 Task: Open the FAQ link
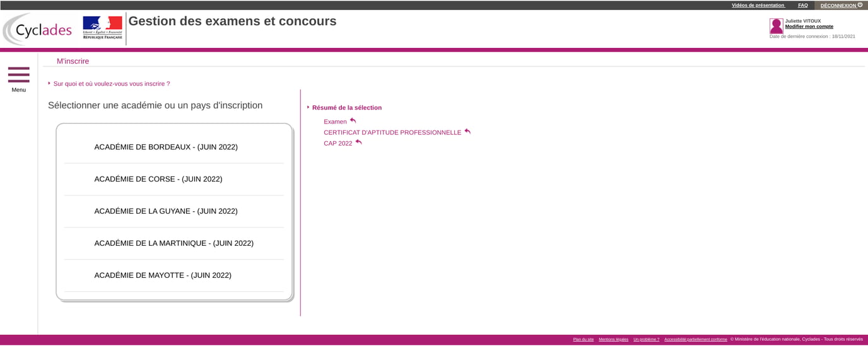802,5
